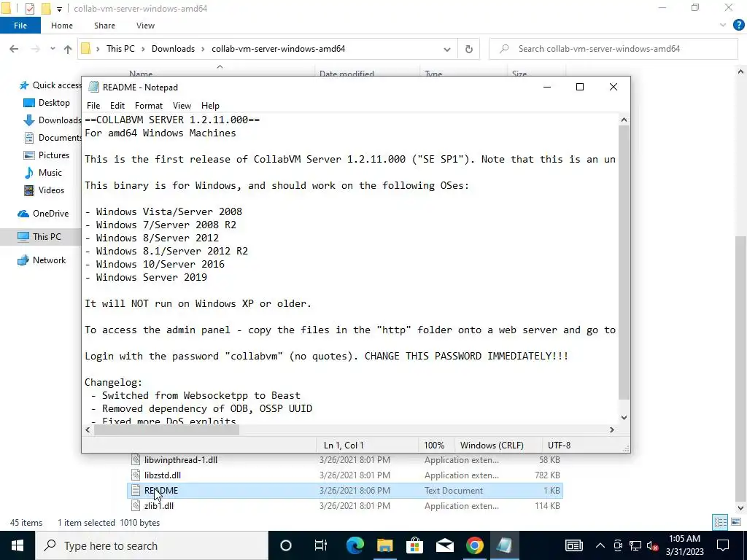Screen dimensions: 747x560
Task: Open Notepad View menu
Action: coord(182,106)
